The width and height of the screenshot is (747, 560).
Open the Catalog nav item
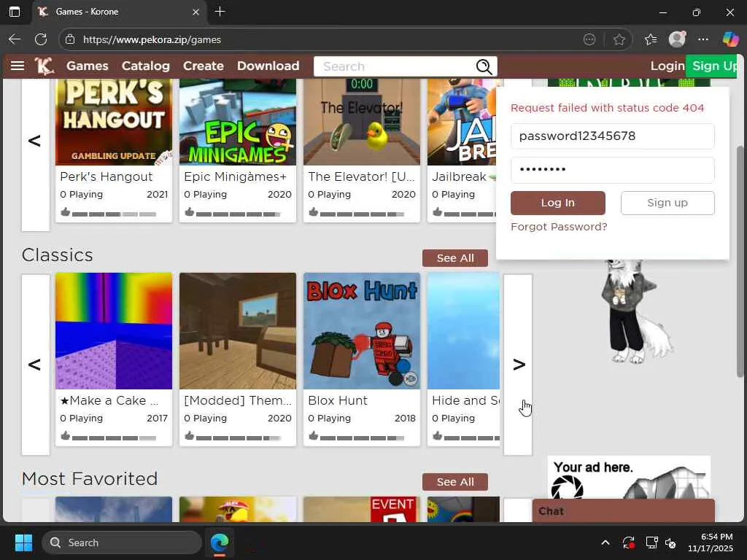146,66
